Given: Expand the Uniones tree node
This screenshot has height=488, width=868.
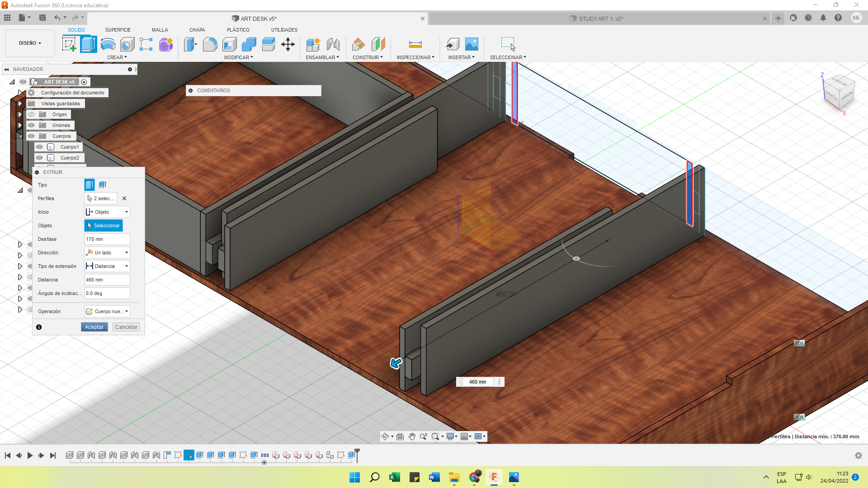Looking at the screenshot, I should [x=20, y=125].
